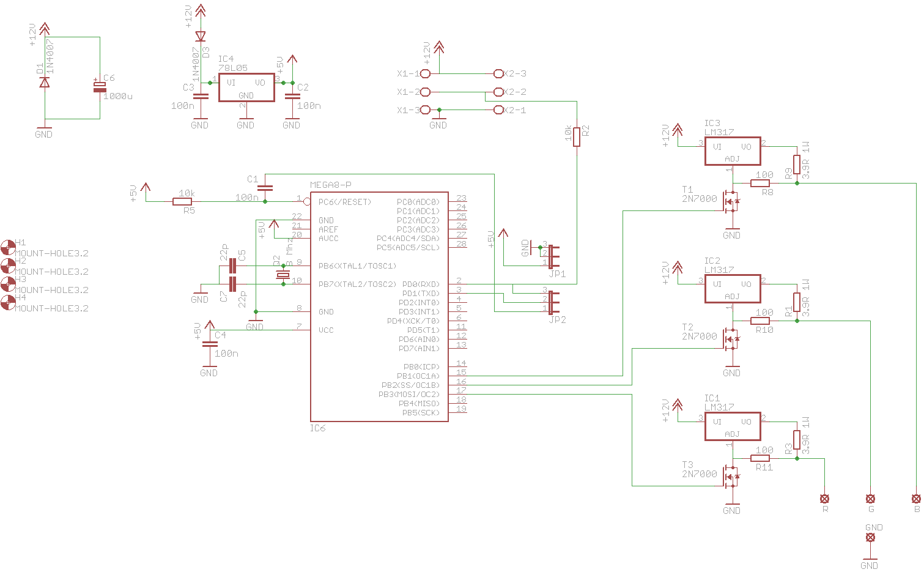Image resolution: width=924 pixels, height=572 pixels.
Task: Click the H1 mounting hole symbol
Action: 8,247
